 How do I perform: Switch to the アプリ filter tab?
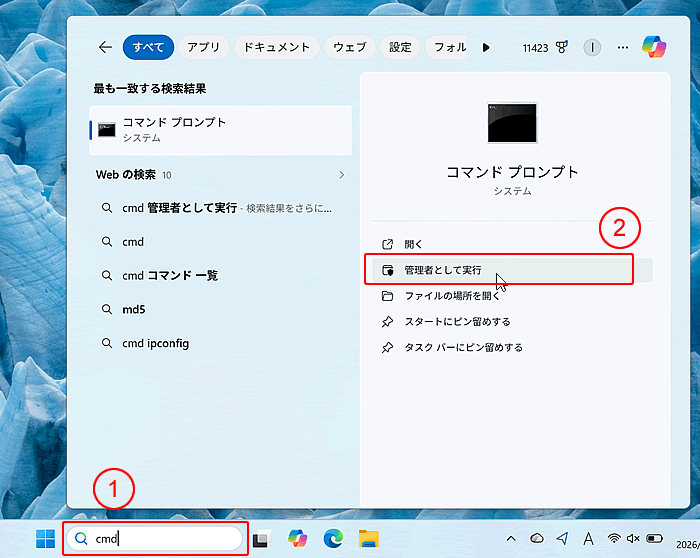point(204,47)
